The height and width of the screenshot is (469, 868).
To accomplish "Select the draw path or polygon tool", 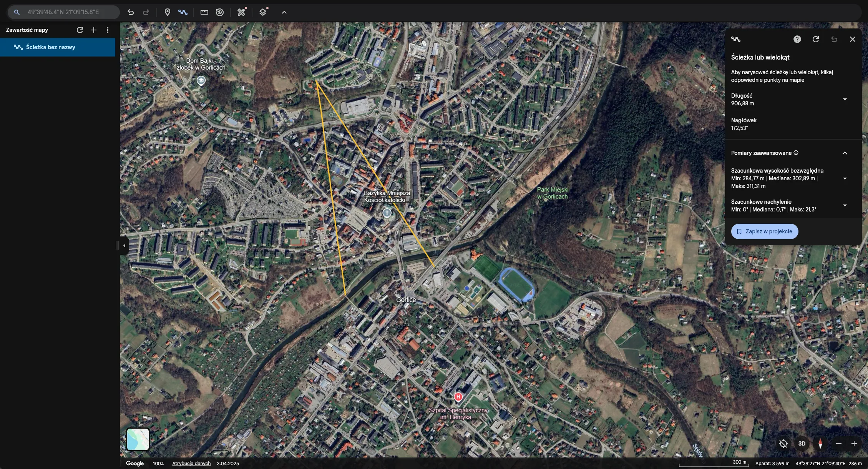I will (183, 12).
